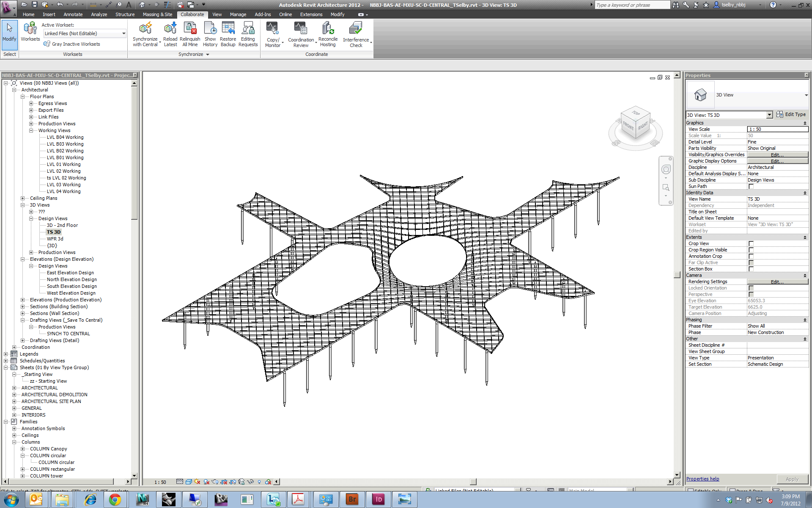Enable the Section Box checkbox

coord(751,269)
